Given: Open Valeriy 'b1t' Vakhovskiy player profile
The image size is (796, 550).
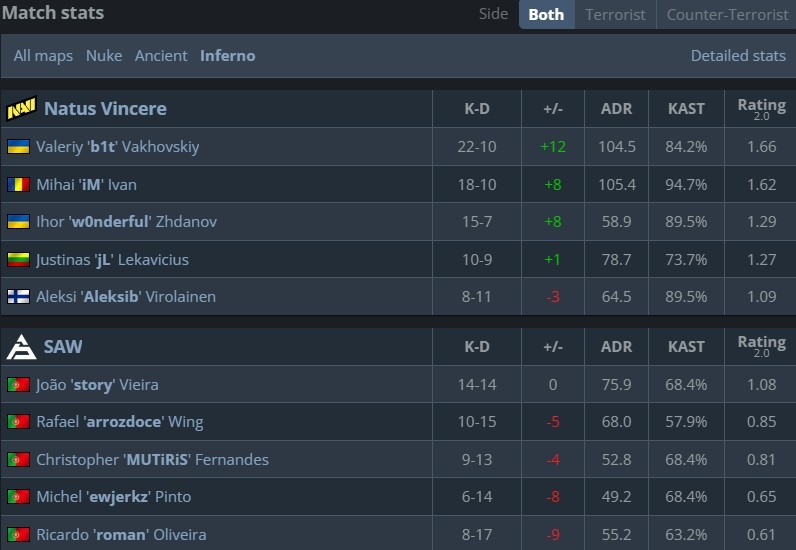Looking at the screenshot, I should click(x=117, y=147).
